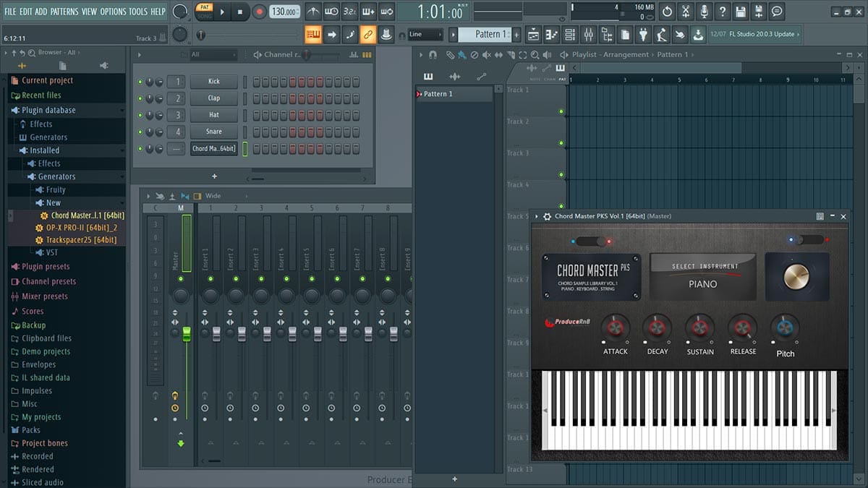Screen dimensions: 868x488
Task: Open help with the question mark icon
Action: [722, 12]
